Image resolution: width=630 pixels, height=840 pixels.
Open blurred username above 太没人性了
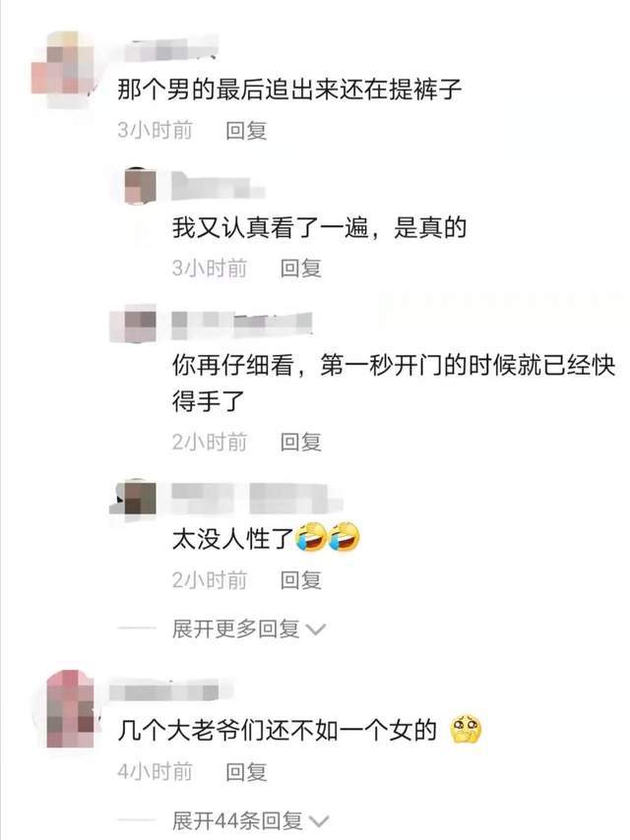click(256, 498)
